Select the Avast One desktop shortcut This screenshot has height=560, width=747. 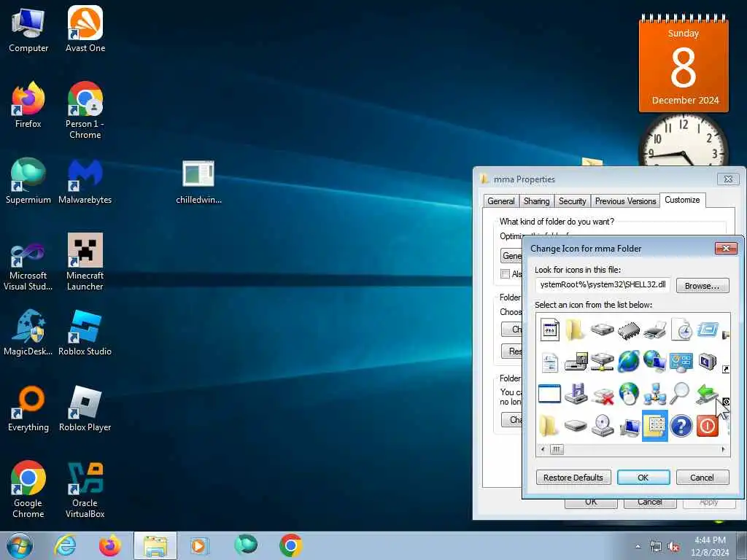coord(85,29)
